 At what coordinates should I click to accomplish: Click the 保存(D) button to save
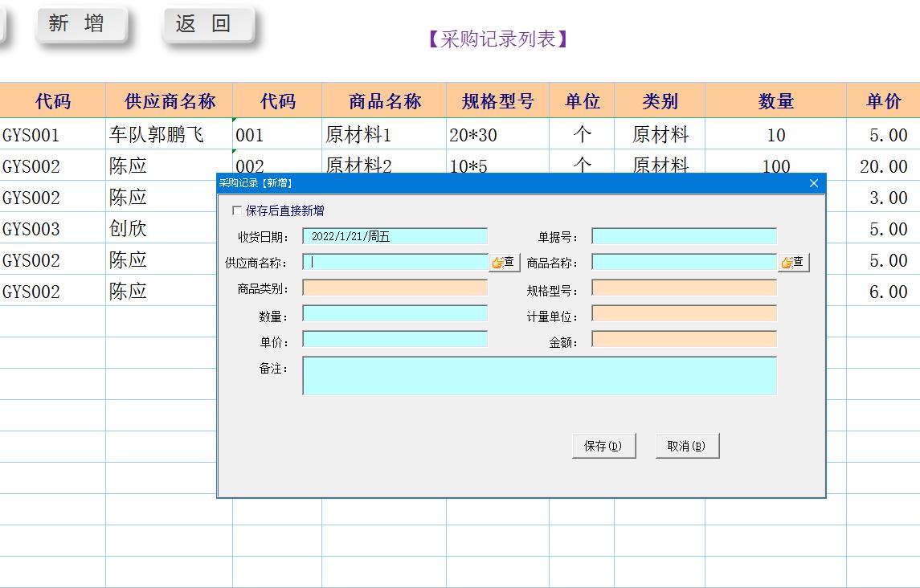tap(603, 445)
